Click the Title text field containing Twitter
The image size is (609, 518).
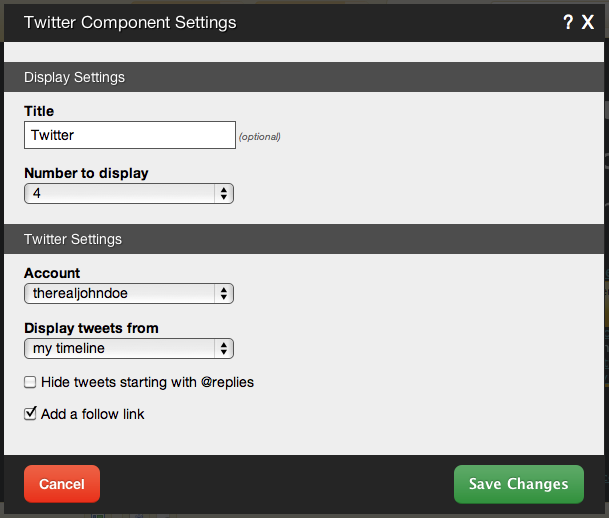(129, 135)
